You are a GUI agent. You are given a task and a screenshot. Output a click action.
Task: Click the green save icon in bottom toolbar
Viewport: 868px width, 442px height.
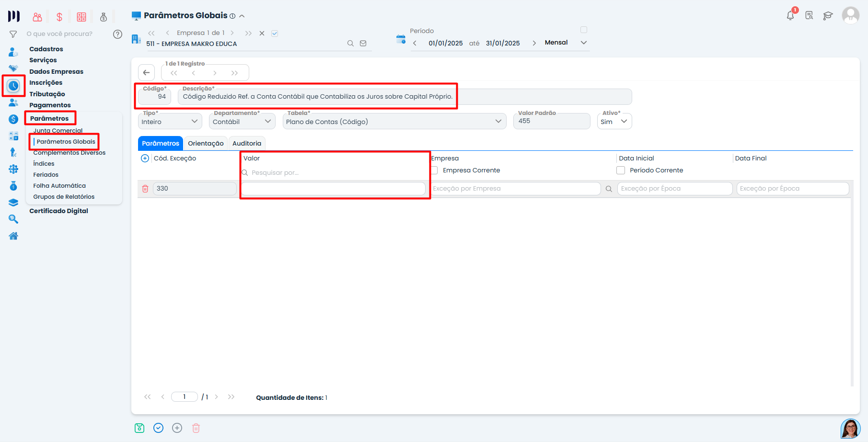pos(139,428)
